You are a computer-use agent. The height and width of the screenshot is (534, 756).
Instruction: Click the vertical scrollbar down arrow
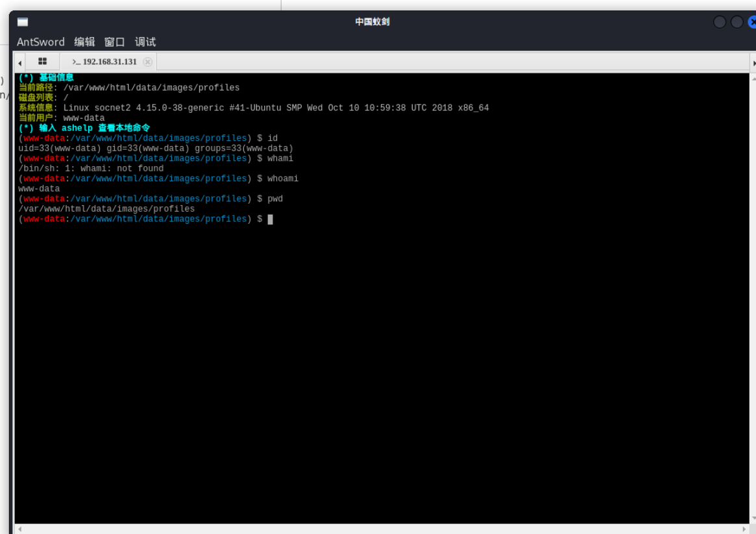[753, 518]
